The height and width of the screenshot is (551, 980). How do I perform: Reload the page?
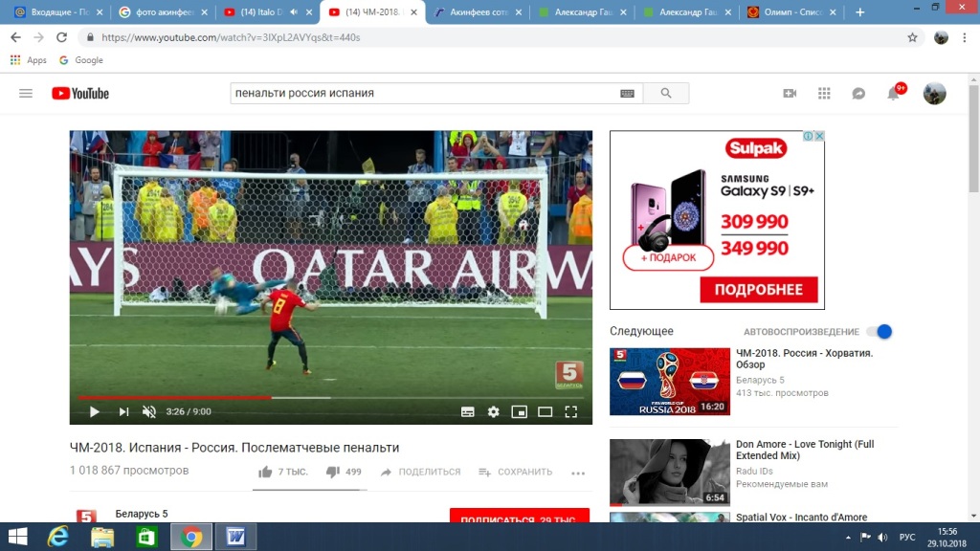[61, 37]
